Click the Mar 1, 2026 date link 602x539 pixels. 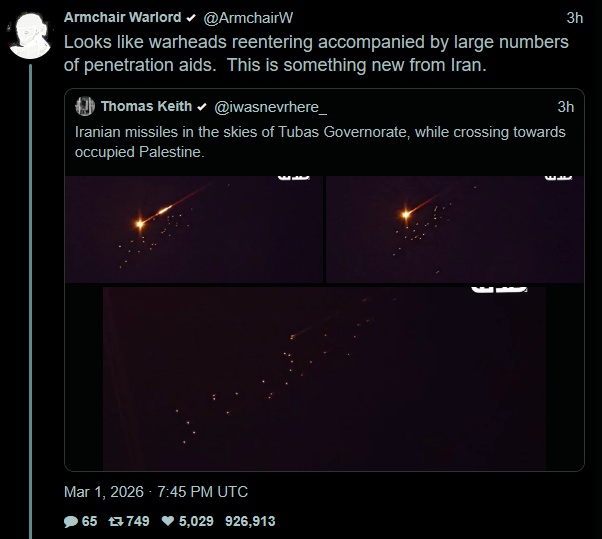point(155,492)
